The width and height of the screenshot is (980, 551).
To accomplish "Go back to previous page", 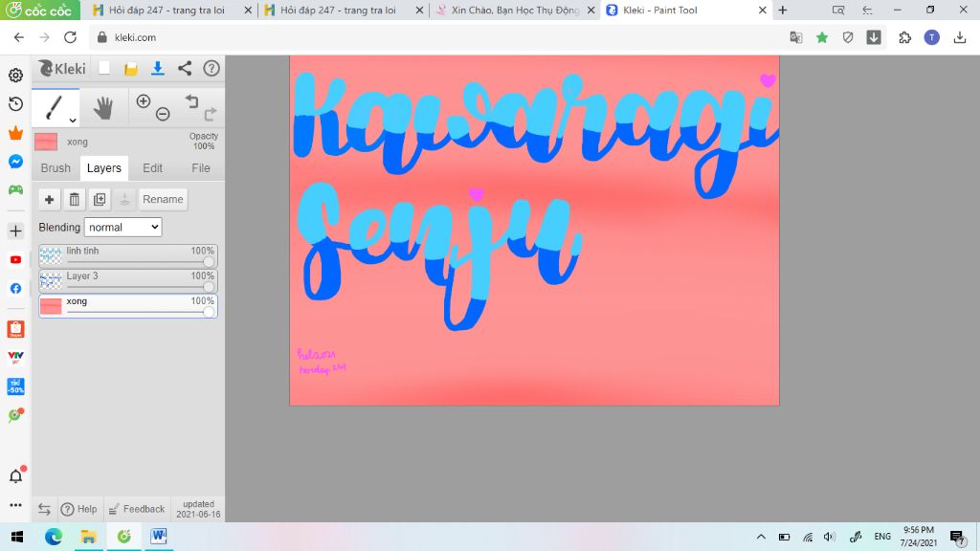I will pyautogui.click(x=19, y=37).
